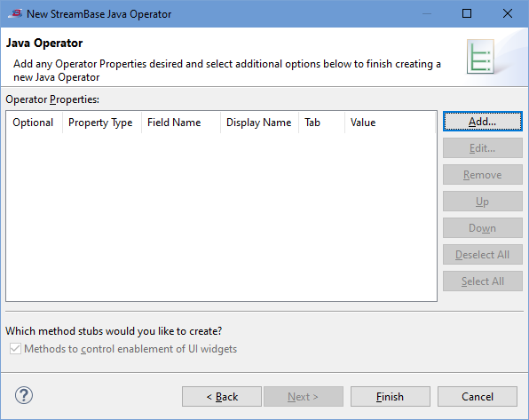Click the Optional column header

click(x=34, y=123)
